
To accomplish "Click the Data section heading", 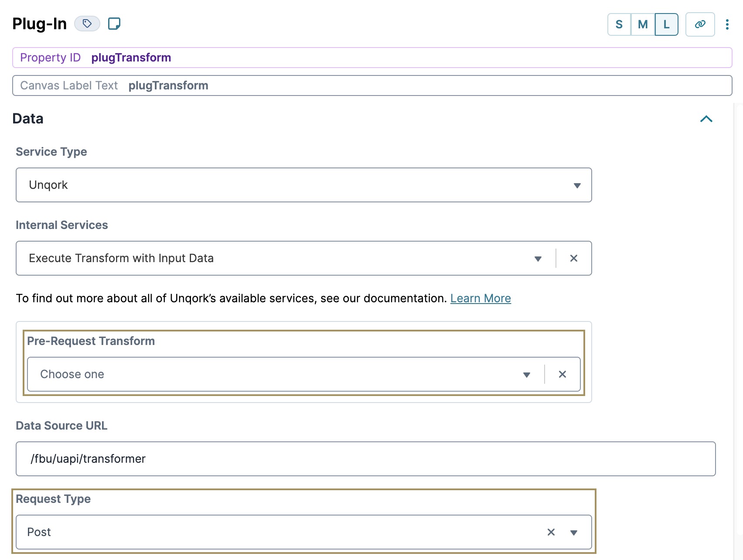I will (x=28, y=119).
